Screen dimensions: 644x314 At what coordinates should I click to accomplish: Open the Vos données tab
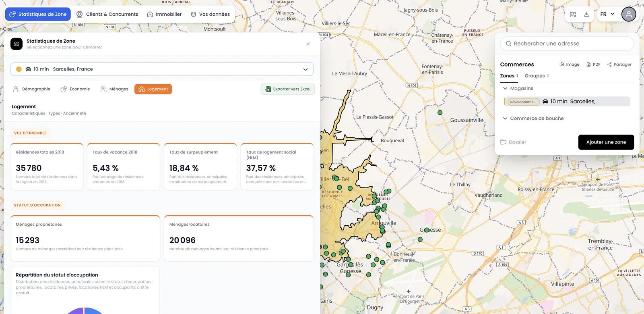pos(210,14)
